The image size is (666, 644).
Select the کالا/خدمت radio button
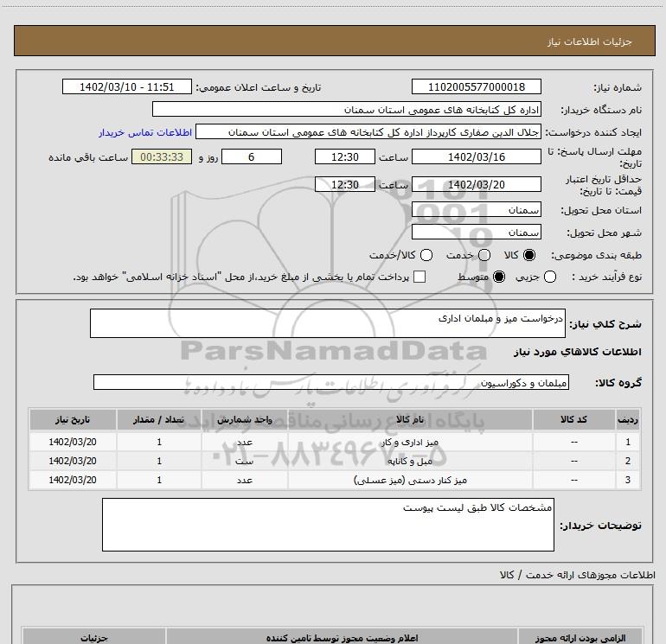tap(426, 255)
